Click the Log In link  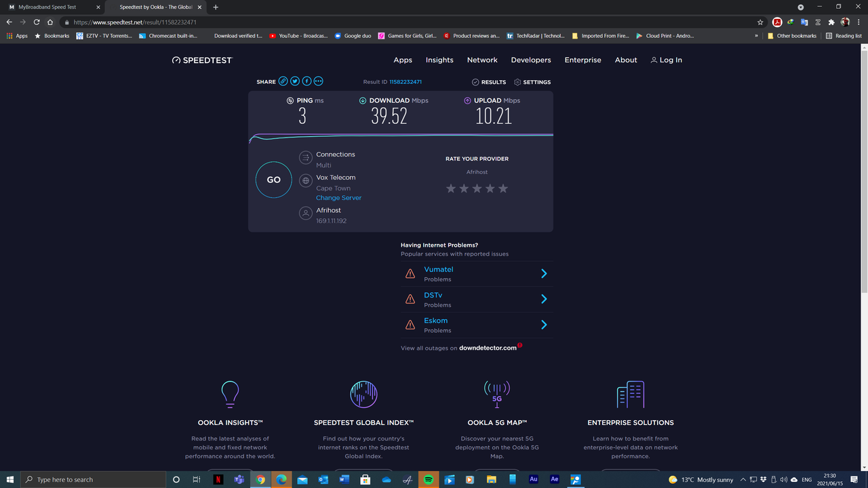click(x=666, y=60)
